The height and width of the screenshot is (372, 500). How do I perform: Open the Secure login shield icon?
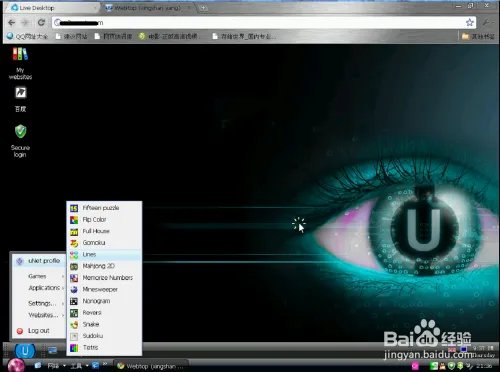(20, 141)
